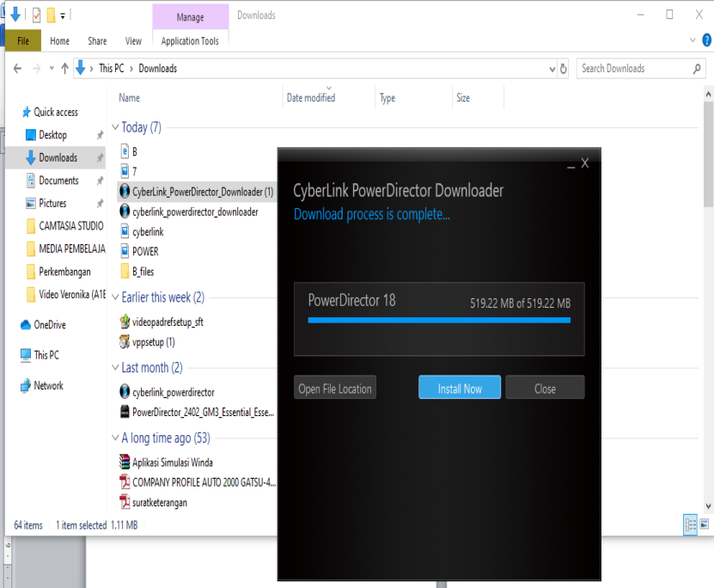Screen dimensions: 714x588
Task: Click the PowerDirector 18 download progress bar
Action: (439, 320)
